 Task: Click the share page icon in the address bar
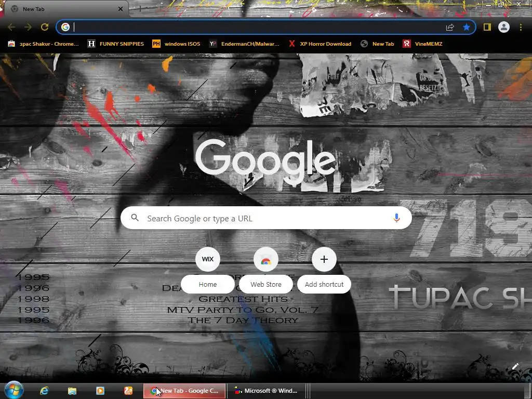tap(450, 27)
